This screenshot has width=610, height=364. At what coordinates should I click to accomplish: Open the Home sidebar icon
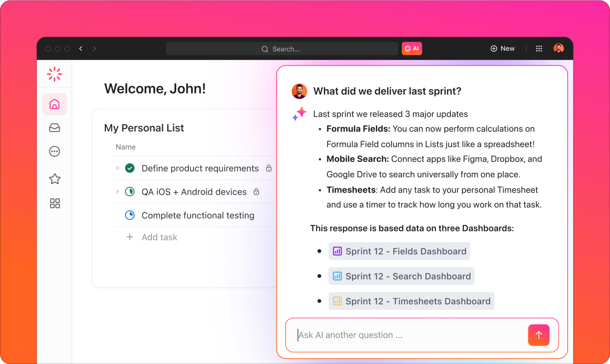point(55,104)
